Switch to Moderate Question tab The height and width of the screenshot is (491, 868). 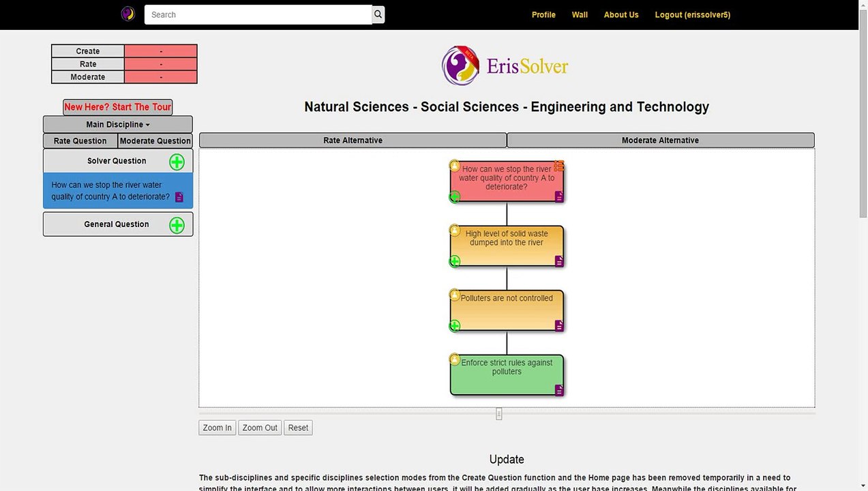tap(155, 141)
